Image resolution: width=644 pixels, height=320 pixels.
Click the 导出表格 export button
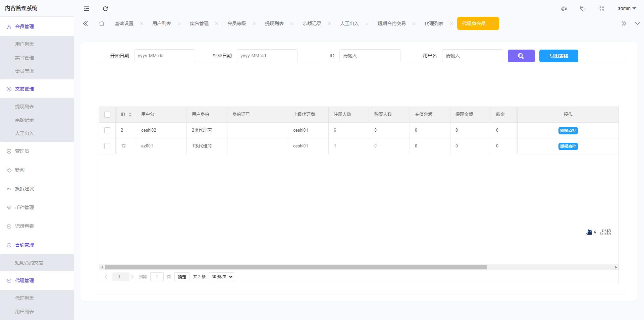click(x=558, y=56)
